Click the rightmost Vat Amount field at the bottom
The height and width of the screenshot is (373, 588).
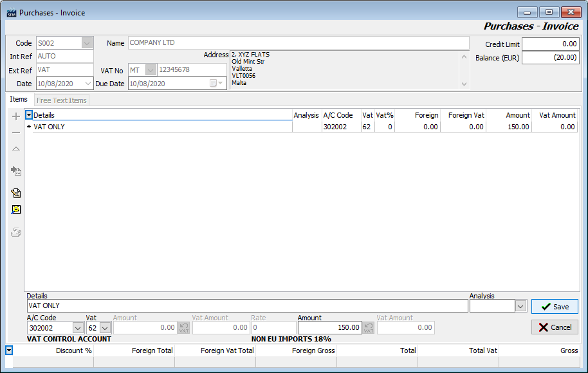406,327
